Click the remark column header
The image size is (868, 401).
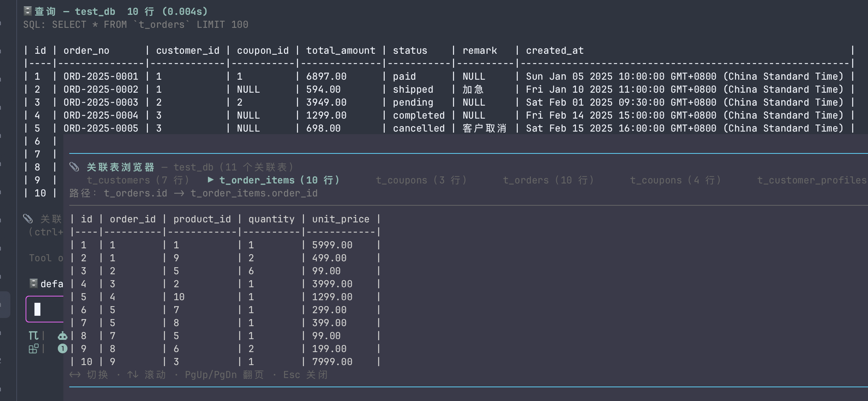point(480,50)
